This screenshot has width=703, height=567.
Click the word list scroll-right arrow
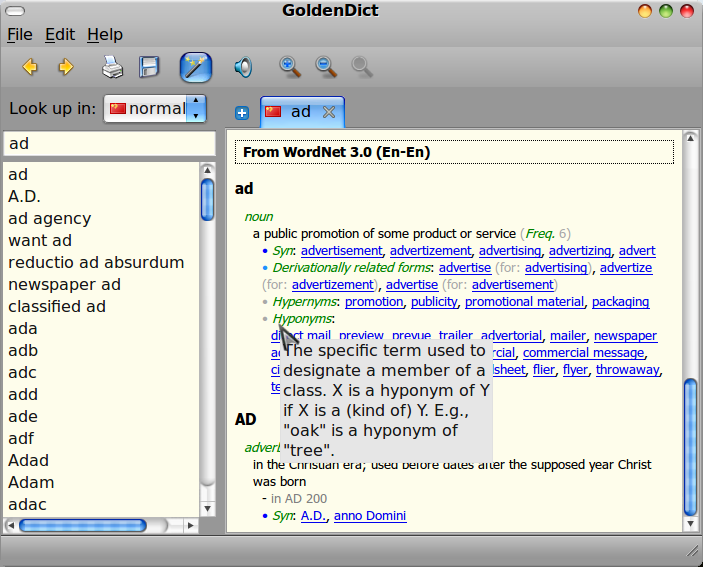click(191, 525)
